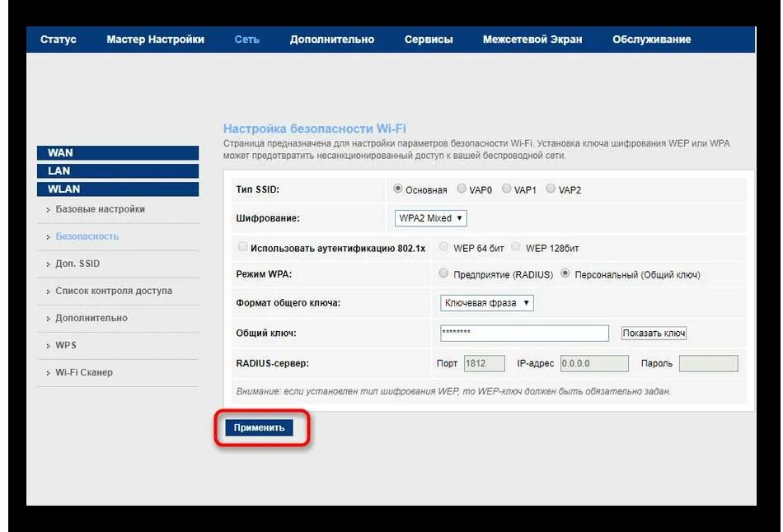Open Шифрование WPA2 Mixed dropdown

430,218
